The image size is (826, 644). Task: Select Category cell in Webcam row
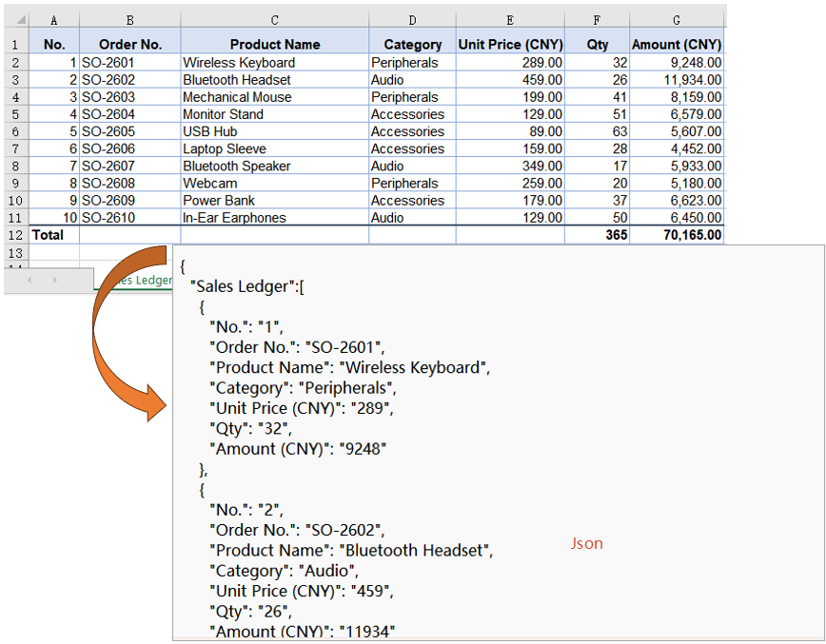pyautogui.click(x=412, y=184)
